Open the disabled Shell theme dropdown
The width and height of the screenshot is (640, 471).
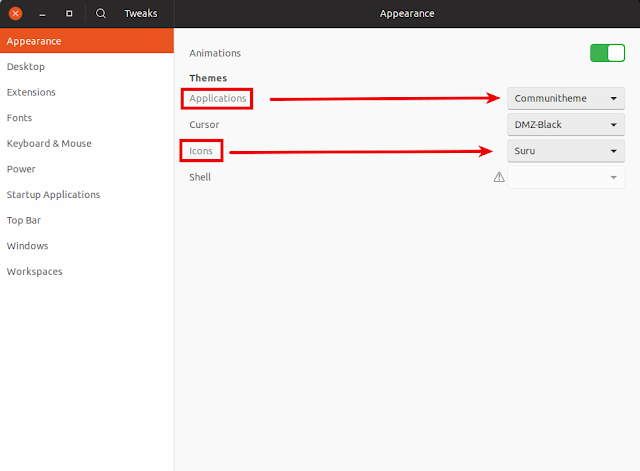[566, 177]
